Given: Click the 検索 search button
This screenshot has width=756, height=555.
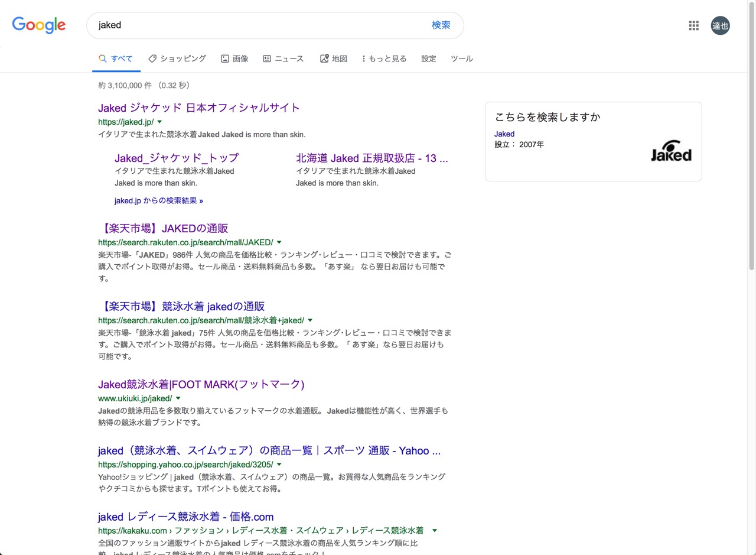Looking at the screenshot, I should 441,25.
